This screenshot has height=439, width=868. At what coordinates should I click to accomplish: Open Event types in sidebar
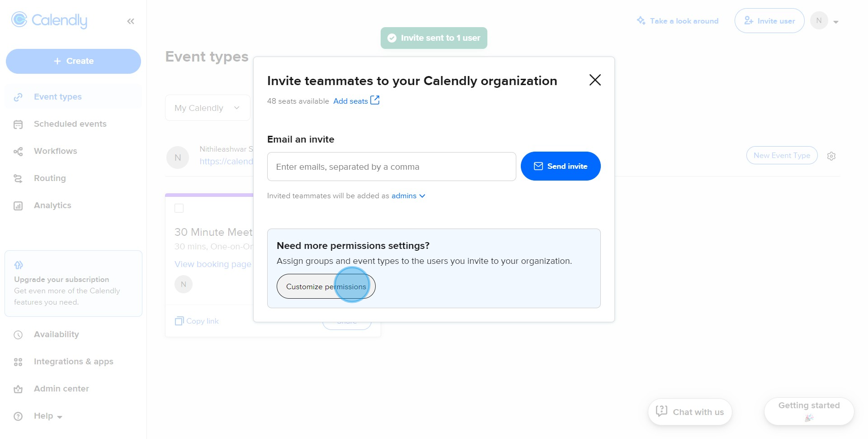73,97
